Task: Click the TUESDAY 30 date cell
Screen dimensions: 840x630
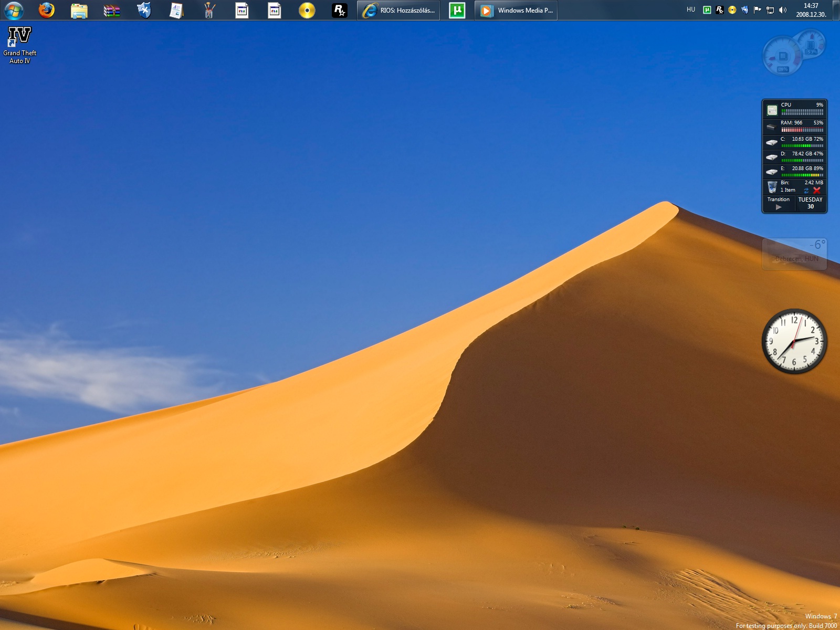Action: [811, 203]
